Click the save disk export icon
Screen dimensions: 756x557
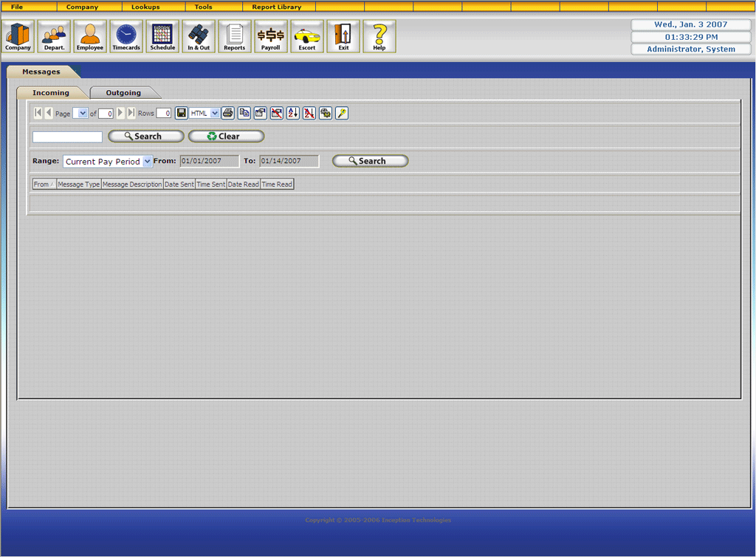coord(182,113)
